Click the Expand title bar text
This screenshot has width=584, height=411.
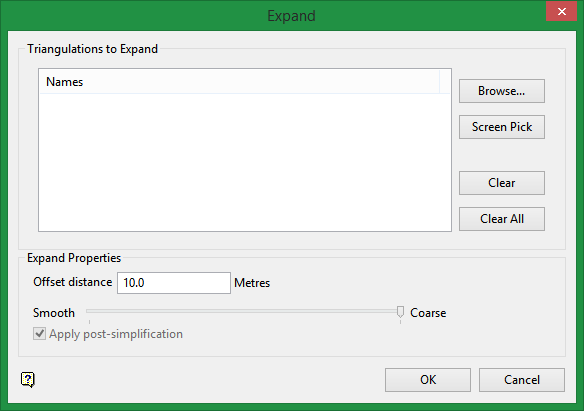point(292,16)
